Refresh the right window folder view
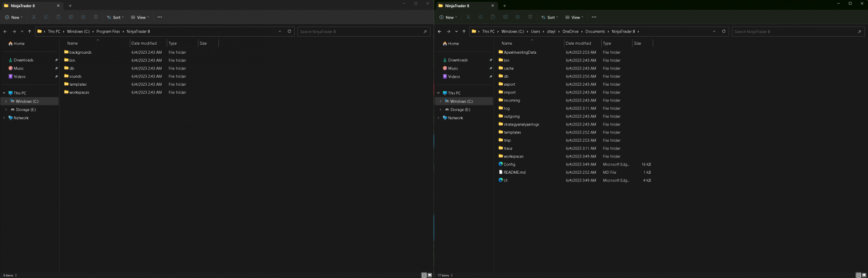Viewport: 868px width, 278px height. (x=724, y=32)
